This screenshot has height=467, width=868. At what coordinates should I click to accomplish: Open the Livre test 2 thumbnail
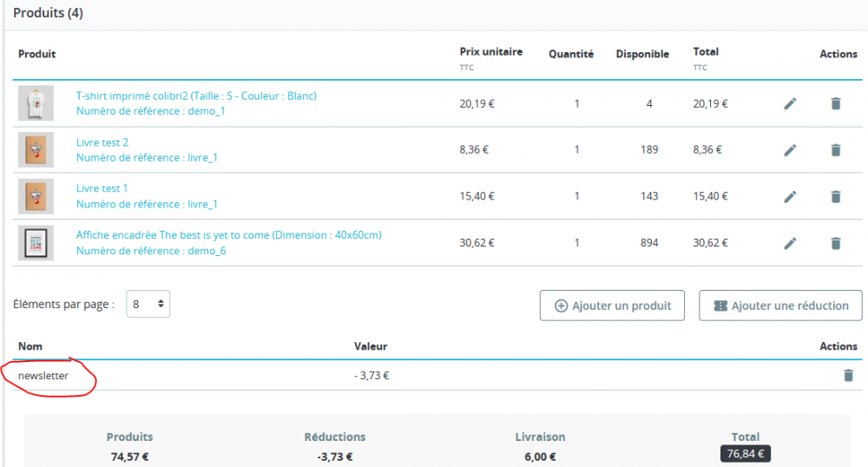click(36, 149)
